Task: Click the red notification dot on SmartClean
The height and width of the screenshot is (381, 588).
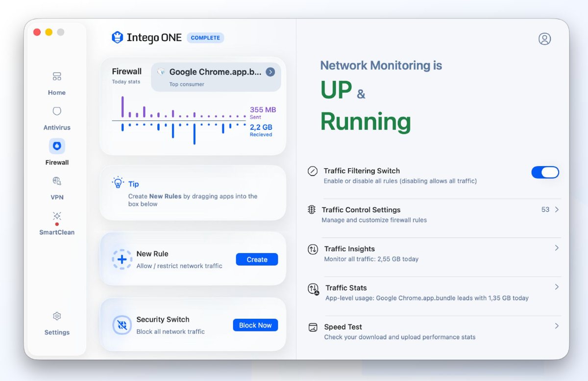Action: pos(57,224)
